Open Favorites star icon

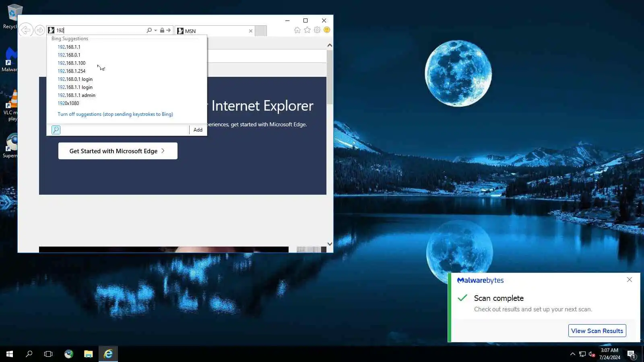pos(307,30)
